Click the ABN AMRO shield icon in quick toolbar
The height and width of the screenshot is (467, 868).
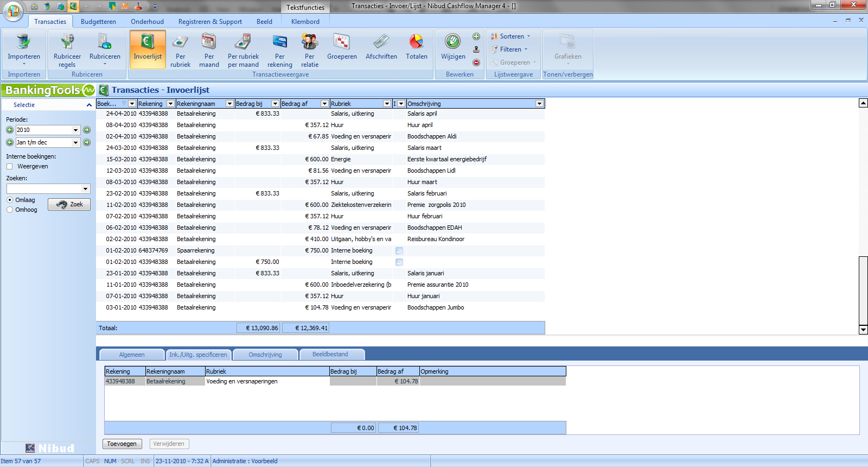click(x=112, y=6)
